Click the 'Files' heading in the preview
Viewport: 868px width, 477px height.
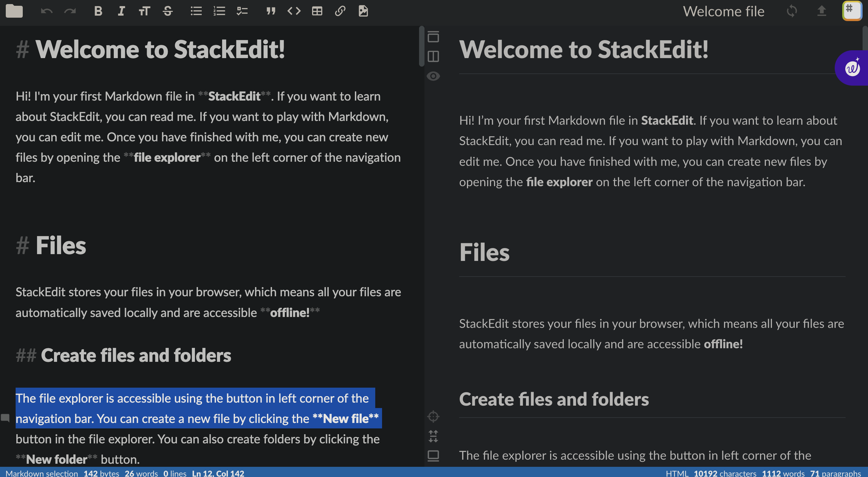tap(484, 252)
